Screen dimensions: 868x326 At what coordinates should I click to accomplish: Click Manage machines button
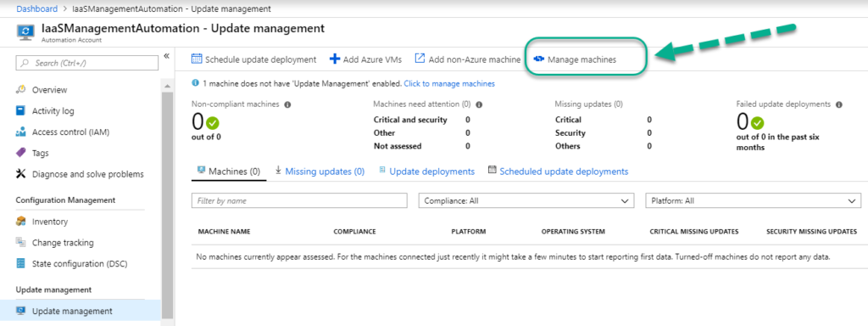coord(576,59)
